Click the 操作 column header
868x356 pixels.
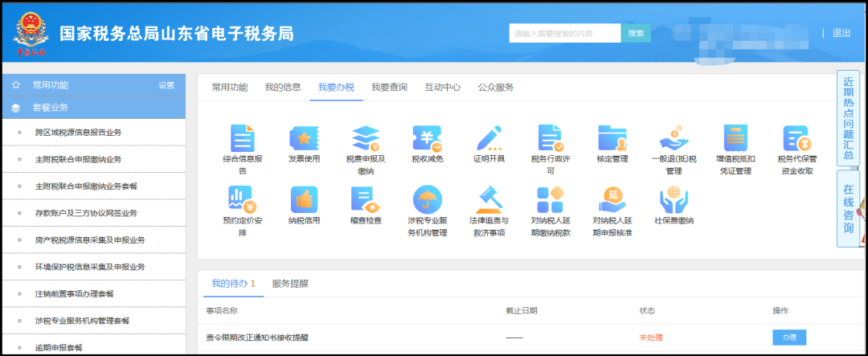(x=780, y=311)
